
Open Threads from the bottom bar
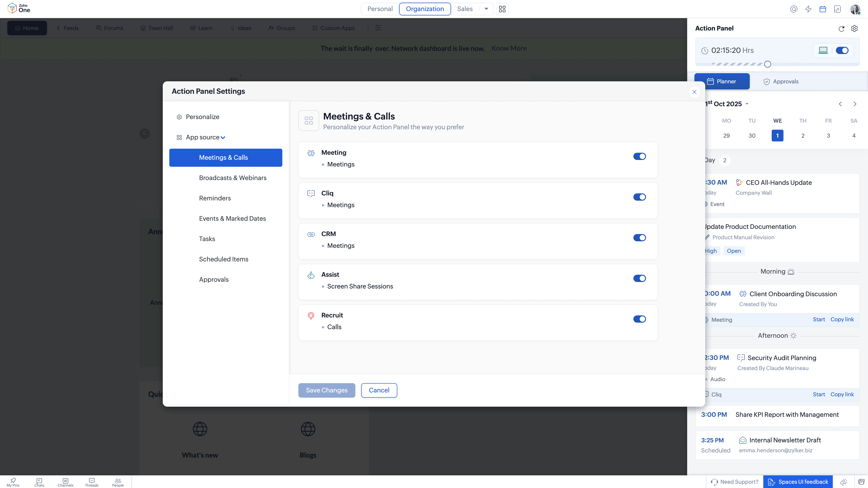[x=92, y=482]
